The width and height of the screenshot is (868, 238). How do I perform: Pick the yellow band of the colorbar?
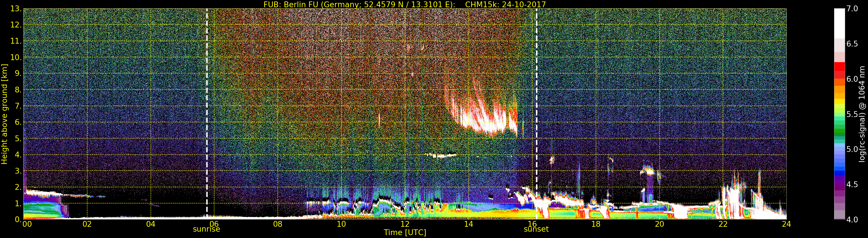point(839,101)
